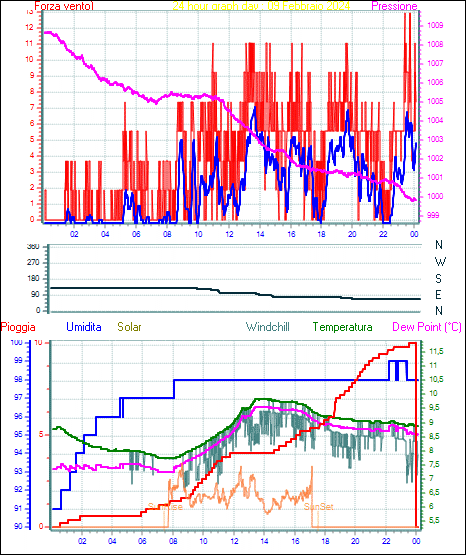Select the 'Umidita' legend label
Viewport: 466px width, 555px height.
pyautogui.click(x=84, y=327)
